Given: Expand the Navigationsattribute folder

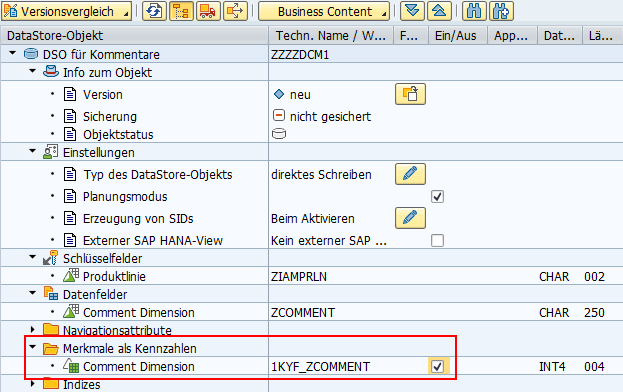Looking at the screenshot, I should pyautogui.click(x=33, y=329).
